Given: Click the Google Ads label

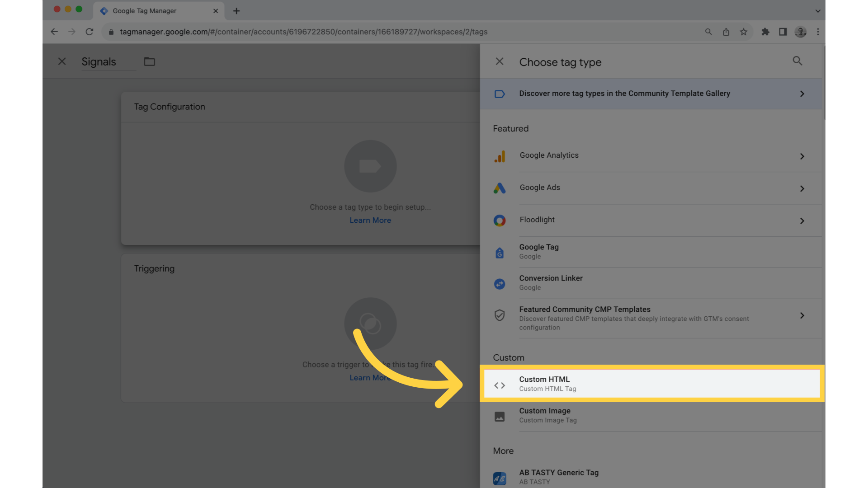Looking at the screenshot, I should tap(540, 188).
